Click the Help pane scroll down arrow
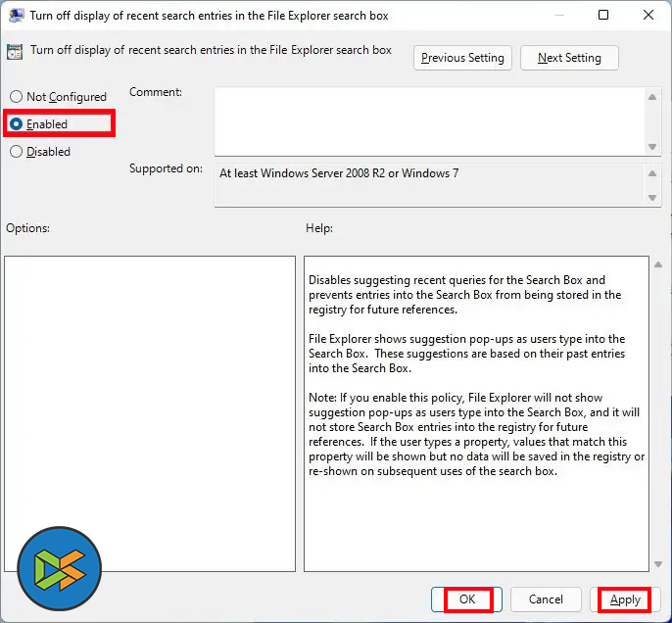This screenshot has height=623, width=672. [x=658, y=564]
